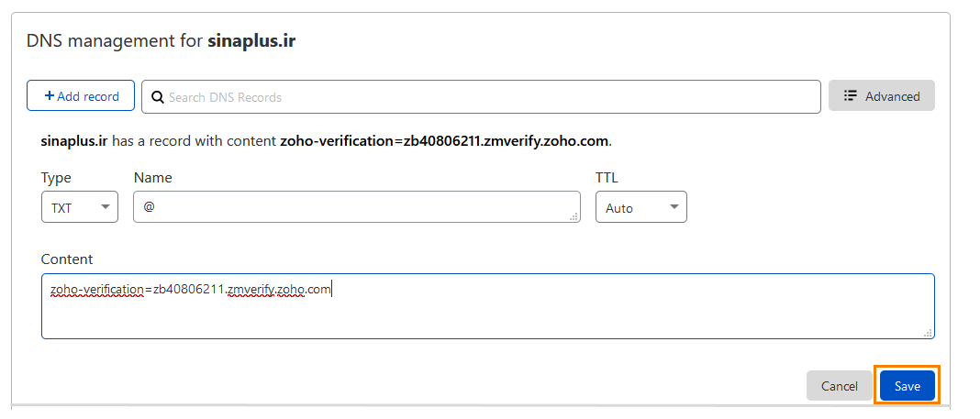Click into the Name input containing @
This screenshot has width=980, height=419.
tap(356, 207)
